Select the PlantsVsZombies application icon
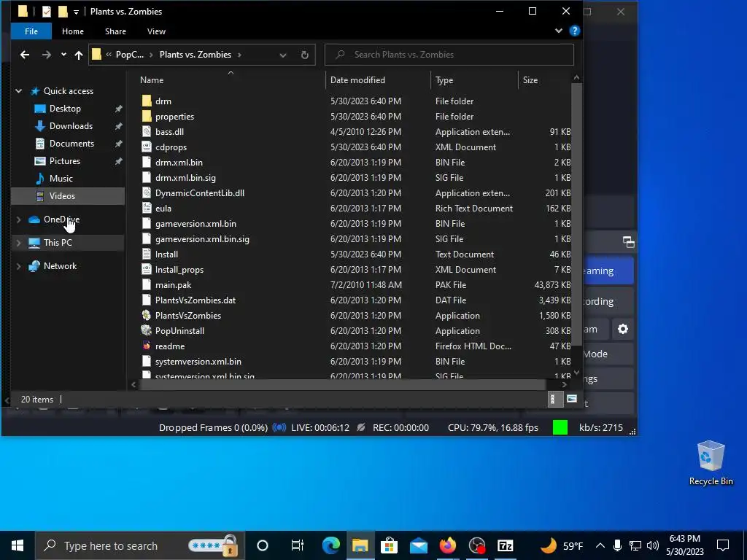 click(147, 315)
